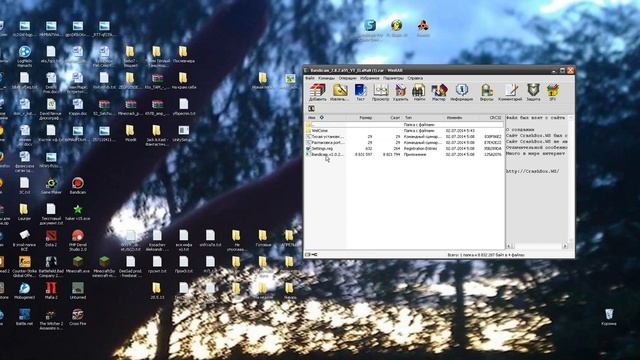The image size is (640, 360).
Task: Click the up-one-level icon below the toolbar
Action: coord(311,109)
